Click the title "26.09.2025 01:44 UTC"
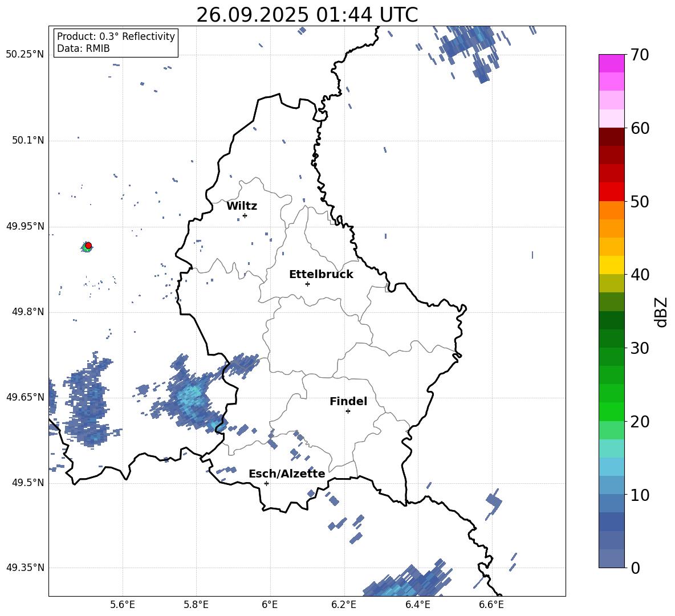 [x=307, y=15]
